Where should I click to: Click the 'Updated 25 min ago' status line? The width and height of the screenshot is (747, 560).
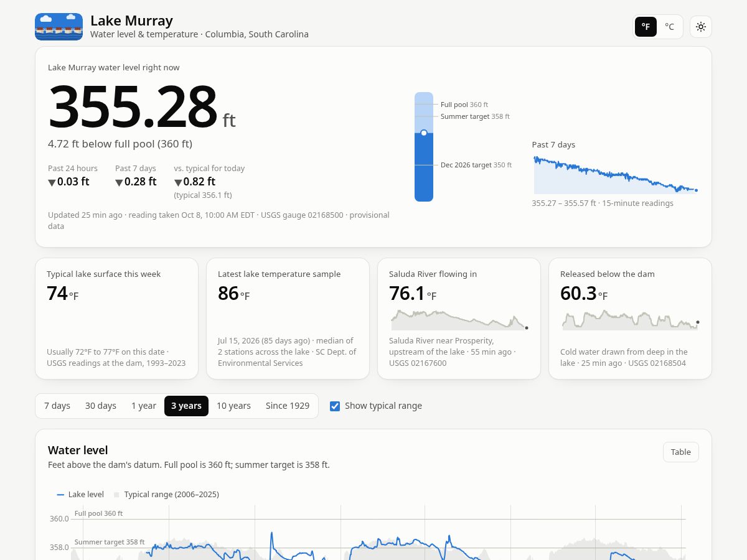[218, 220]
